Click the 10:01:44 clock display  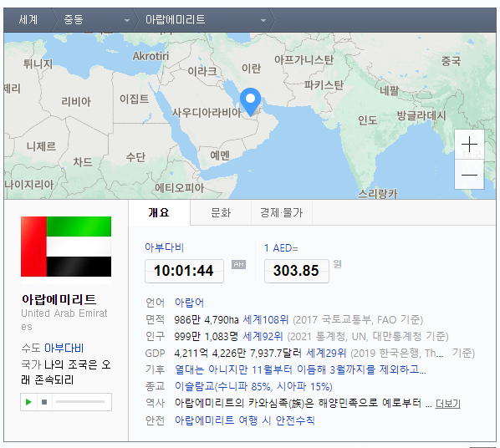click(x=184, y=271)
